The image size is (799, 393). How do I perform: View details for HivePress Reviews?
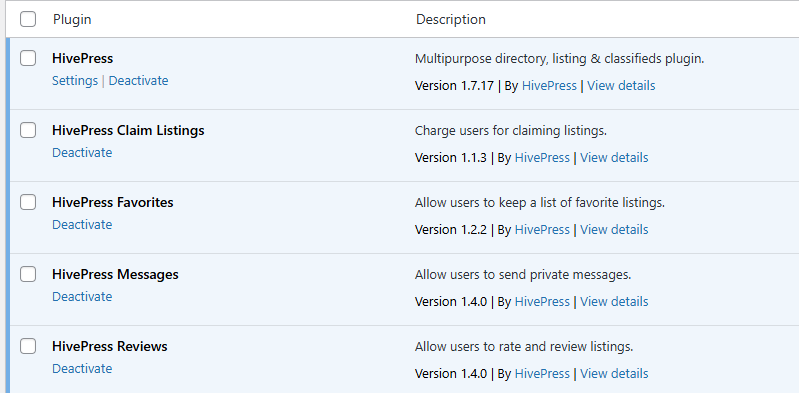click(x=614, y=374)
